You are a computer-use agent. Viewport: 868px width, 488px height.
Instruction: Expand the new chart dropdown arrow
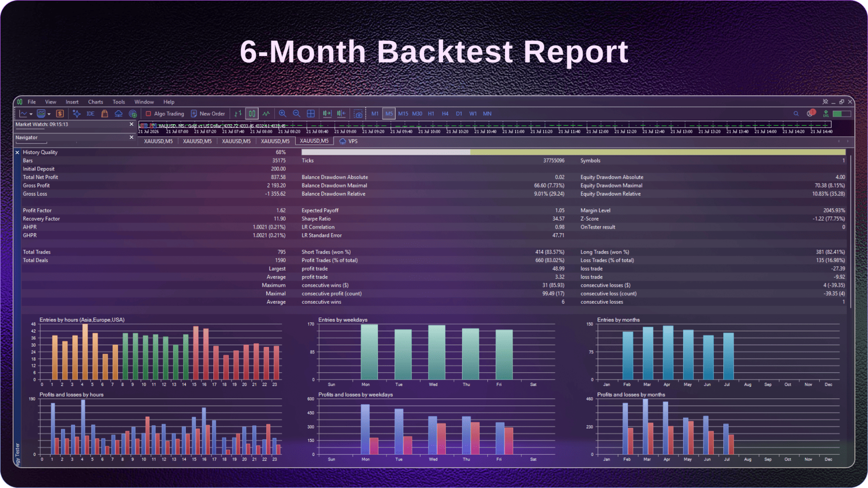point(31,114)
